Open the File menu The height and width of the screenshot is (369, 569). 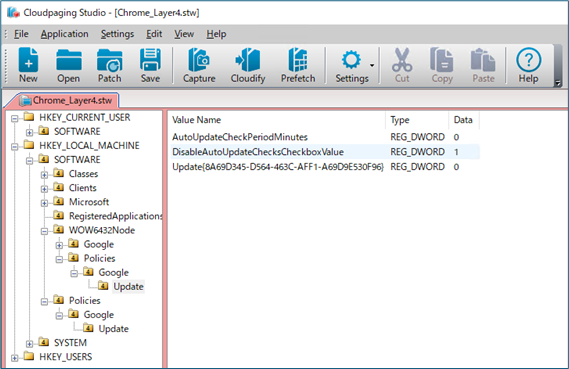(21, 34)
